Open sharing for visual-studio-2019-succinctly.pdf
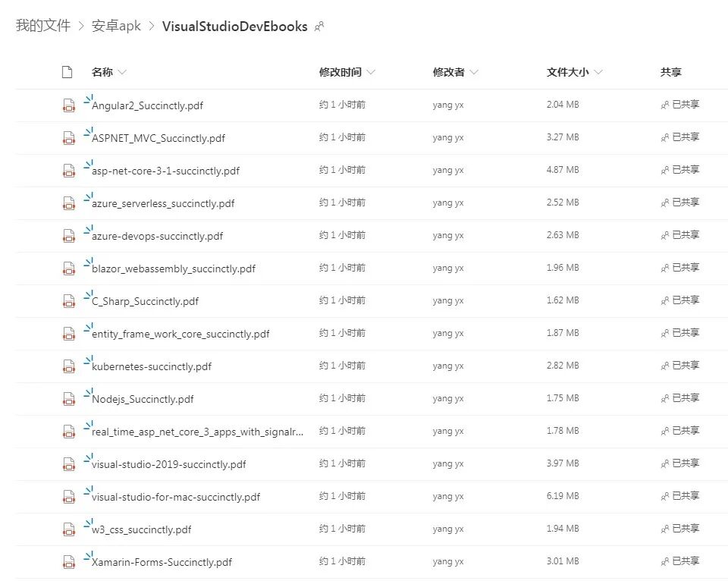The width and height of the screenshot is (728, 581). pyautogui.click(x=680, y=463)
